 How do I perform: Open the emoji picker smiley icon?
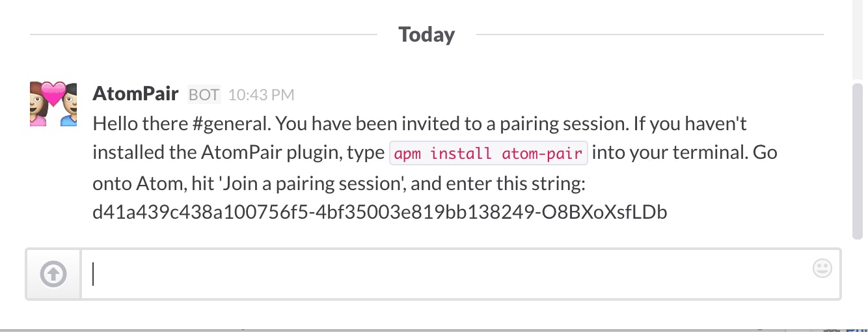point(822,268)
